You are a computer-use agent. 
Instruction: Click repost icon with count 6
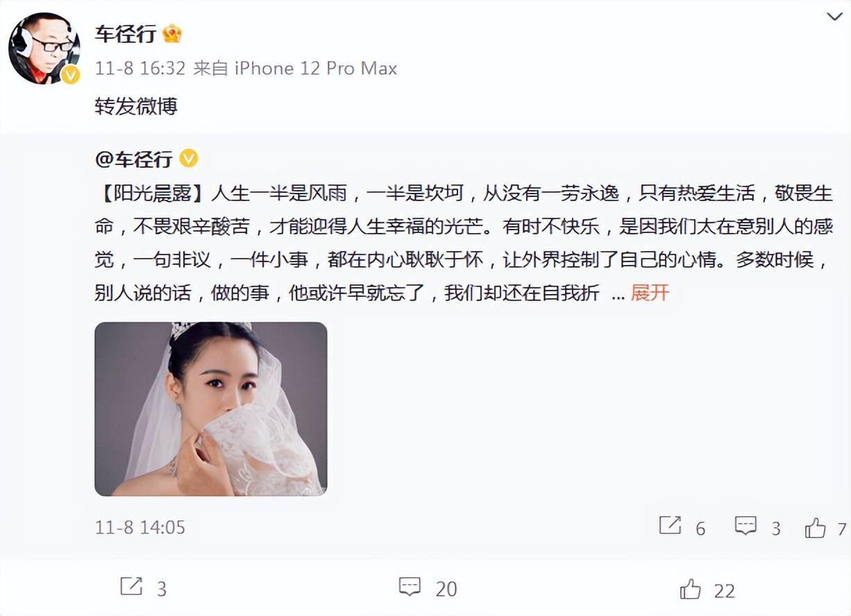click(x=670, y=526)
